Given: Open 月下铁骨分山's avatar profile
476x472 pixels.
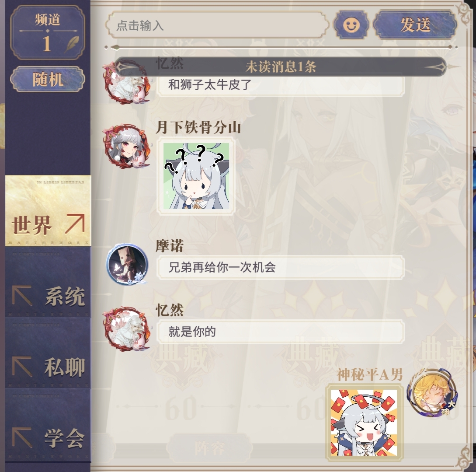Looking at the screenshot, I should point(127,146).
